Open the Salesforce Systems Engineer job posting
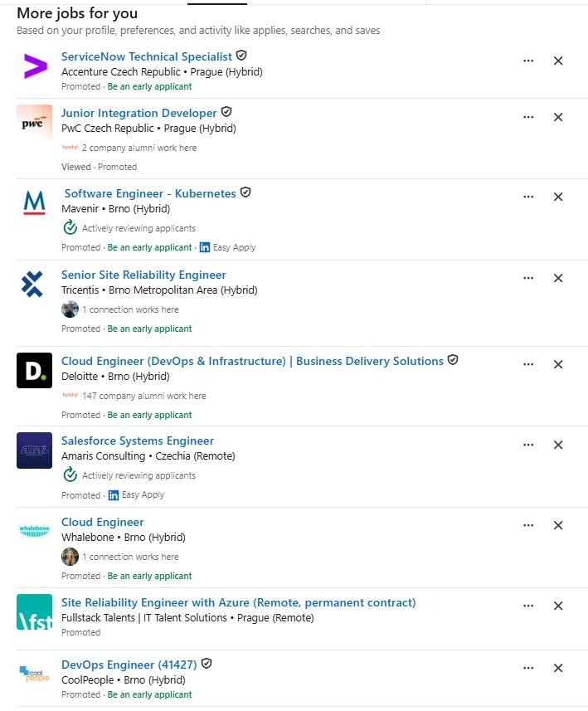 [x=138, y=441]
